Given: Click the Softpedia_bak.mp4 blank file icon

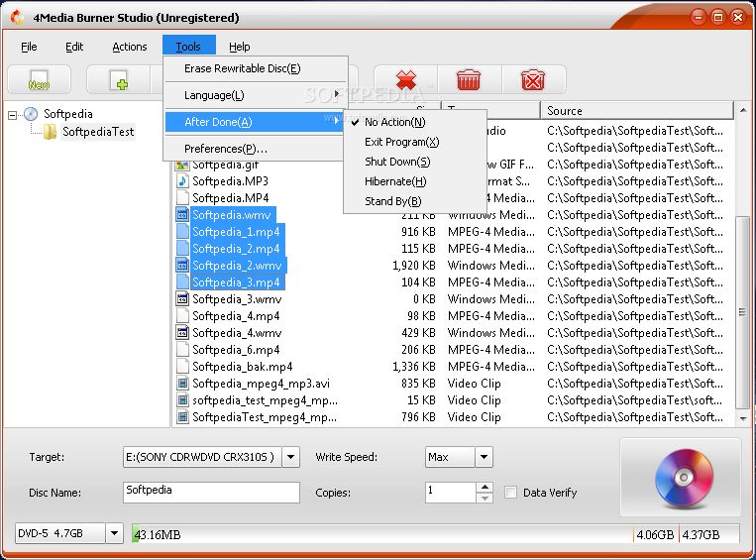Looking at the screenshot, I should click(x=182, y=367).
